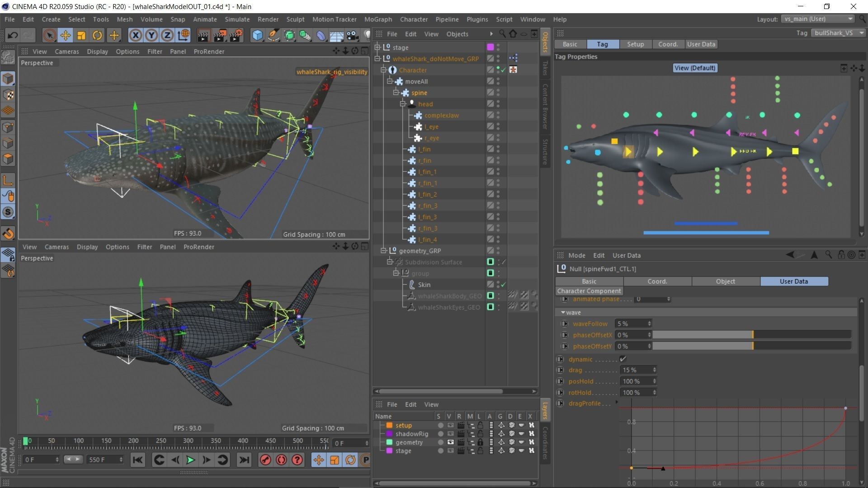The height and width of the screenshot is (488, 868).
Task: Open Cameras menu in top viewport
Action: 66,52
